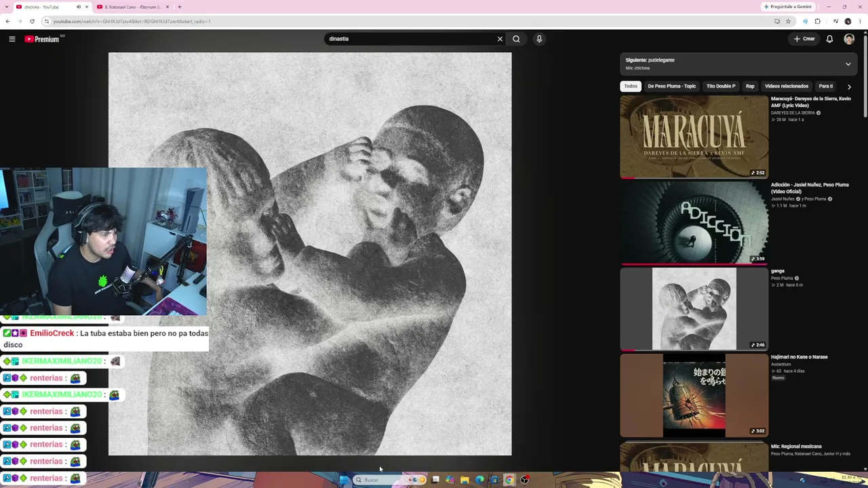
Task: Install app icon in address bar
Action: [x=777, y=21]
